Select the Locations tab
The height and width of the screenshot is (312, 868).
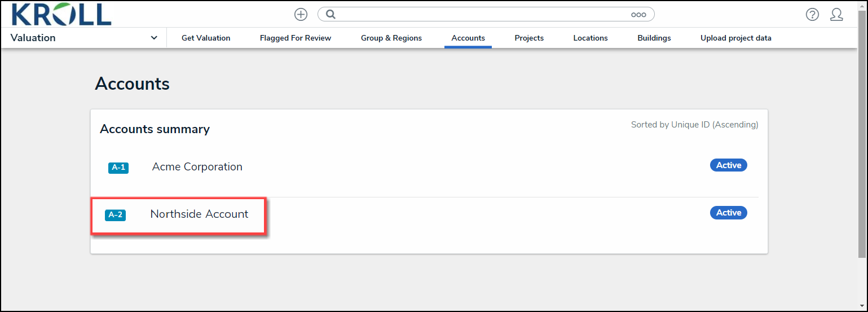591,38
